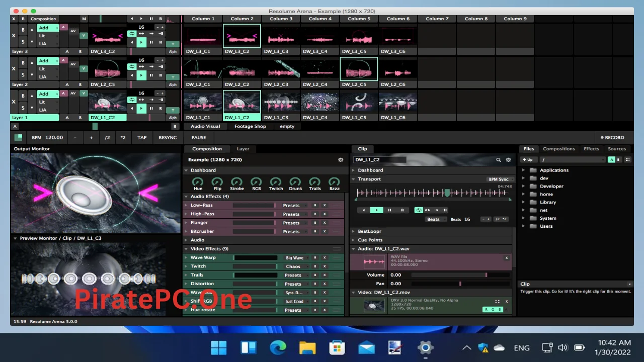Open the Sources tab
The image size is (644, 362).
(x=617, y=149)
